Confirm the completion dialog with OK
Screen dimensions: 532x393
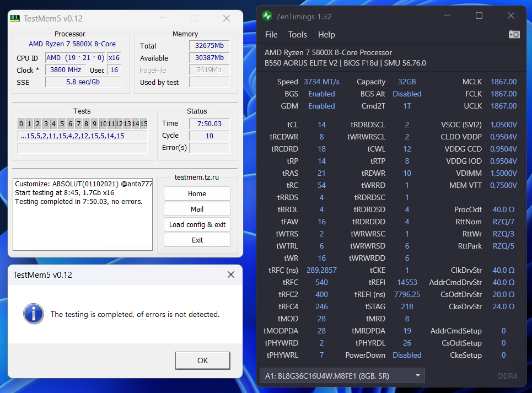[202, 360]
